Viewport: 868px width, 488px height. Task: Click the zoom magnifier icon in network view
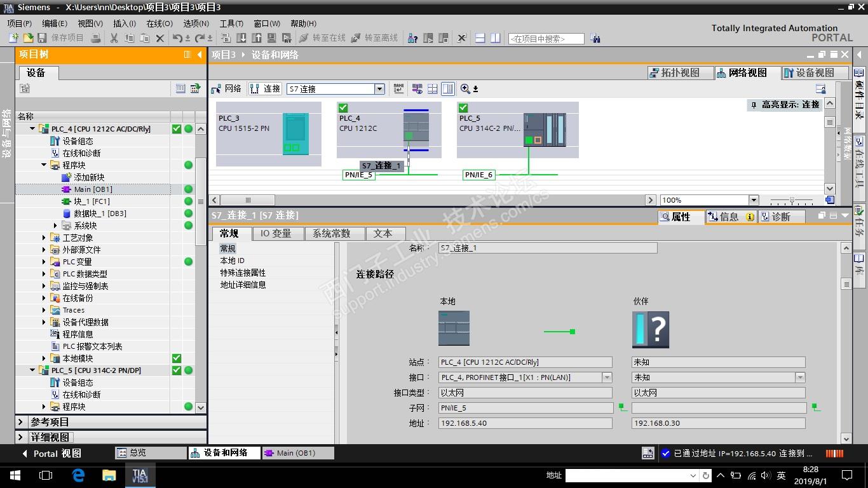tap(465, 89)
